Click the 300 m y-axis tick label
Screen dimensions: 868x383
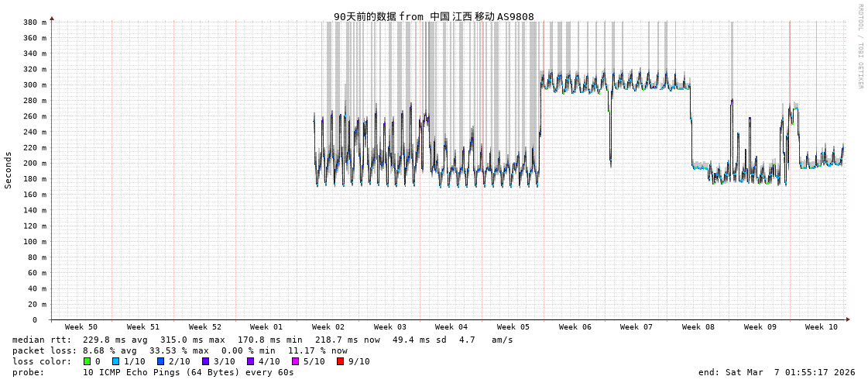(x=35, y=85)
